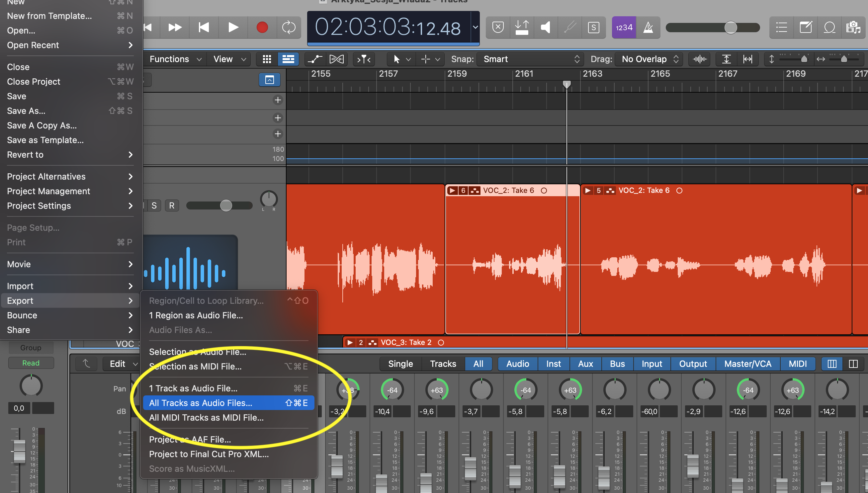Toggle the Master/VCA channel filter
Screen dimensions: 868x493
click(748, 364)
